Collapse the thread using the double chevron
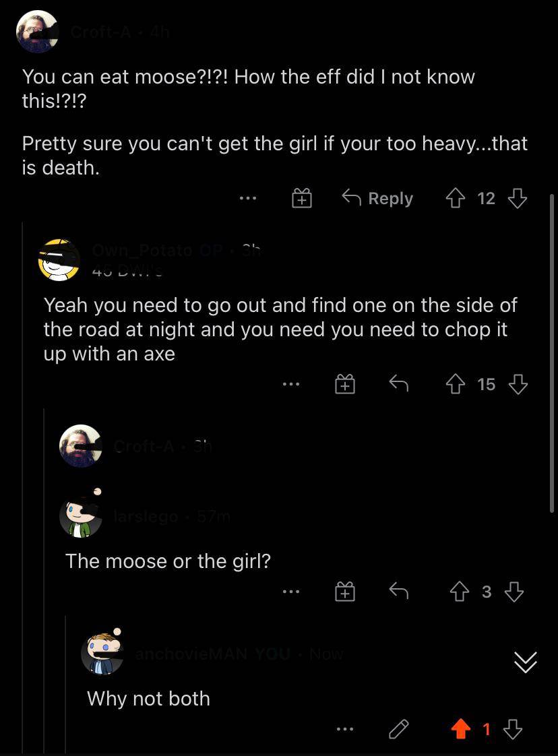 (x=525, y=662)
